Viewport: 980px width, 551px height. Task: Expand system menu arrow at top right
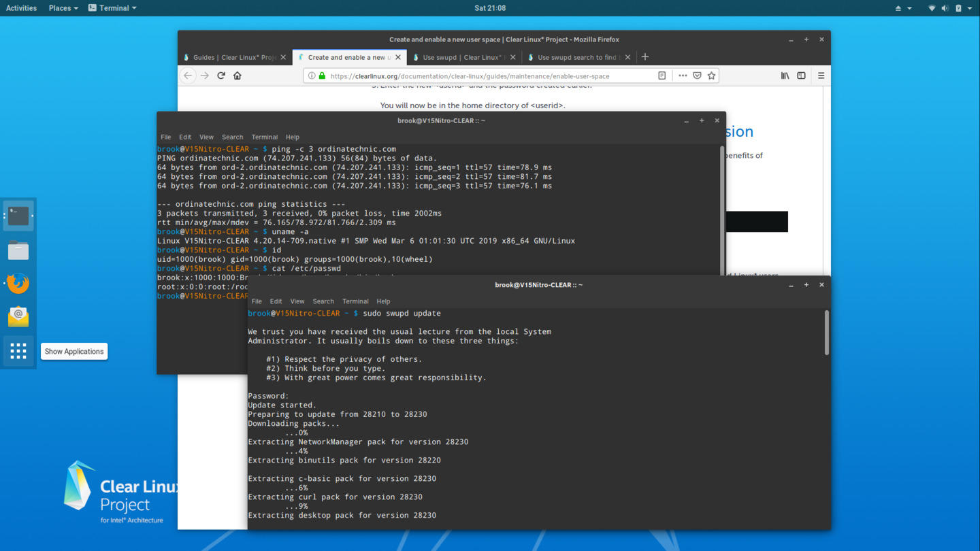[x=970, y=8]
